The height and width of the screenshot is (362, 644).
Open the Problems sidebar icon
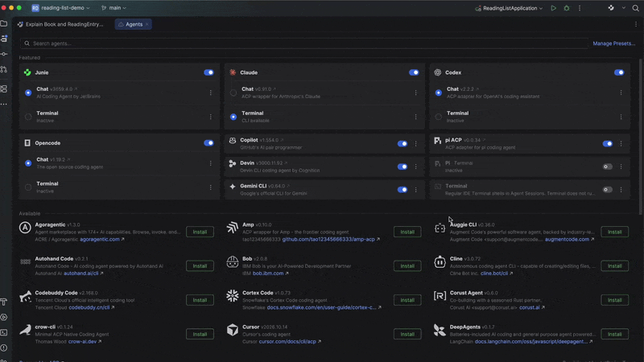coord(4,348)
